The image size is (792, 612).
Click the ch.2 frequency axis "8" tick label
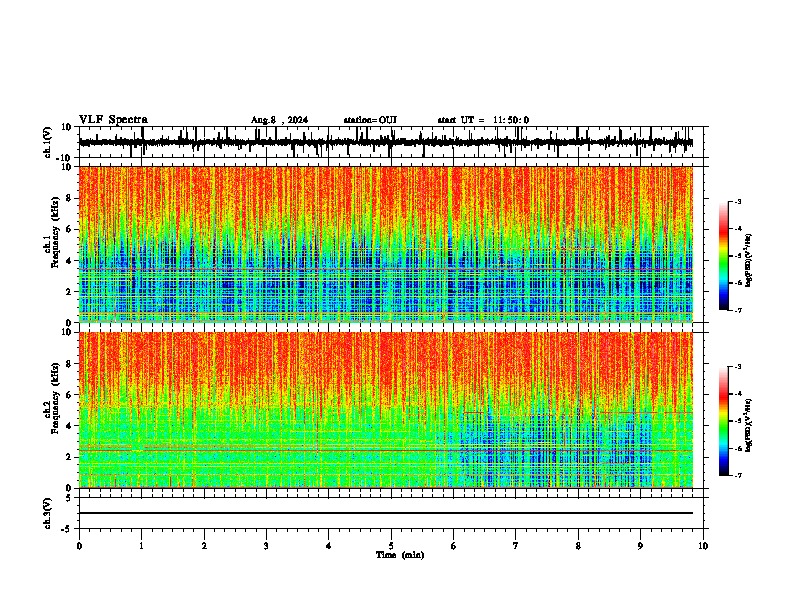69,364
